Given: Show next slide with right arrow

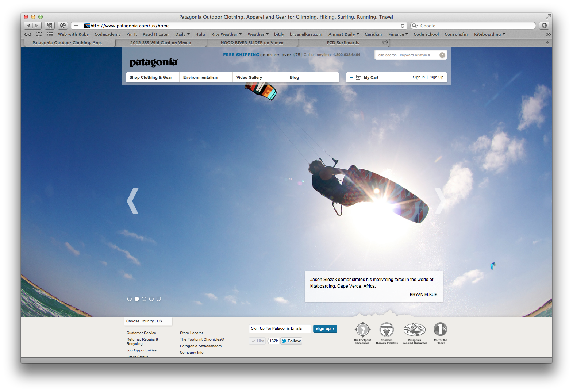Looking at the screenshot, I should point(440,201).
